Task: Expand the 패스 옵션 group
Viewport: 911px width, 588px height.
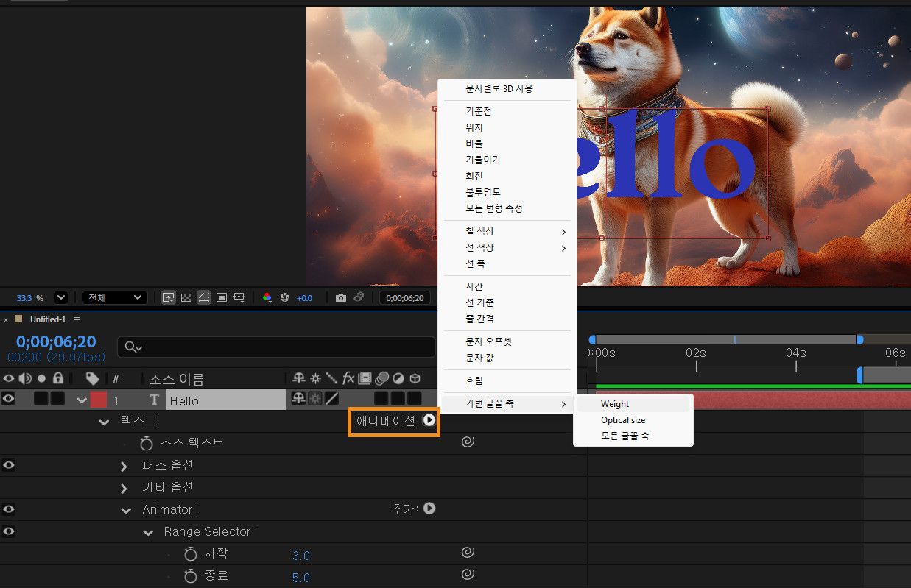Action: 124,466
